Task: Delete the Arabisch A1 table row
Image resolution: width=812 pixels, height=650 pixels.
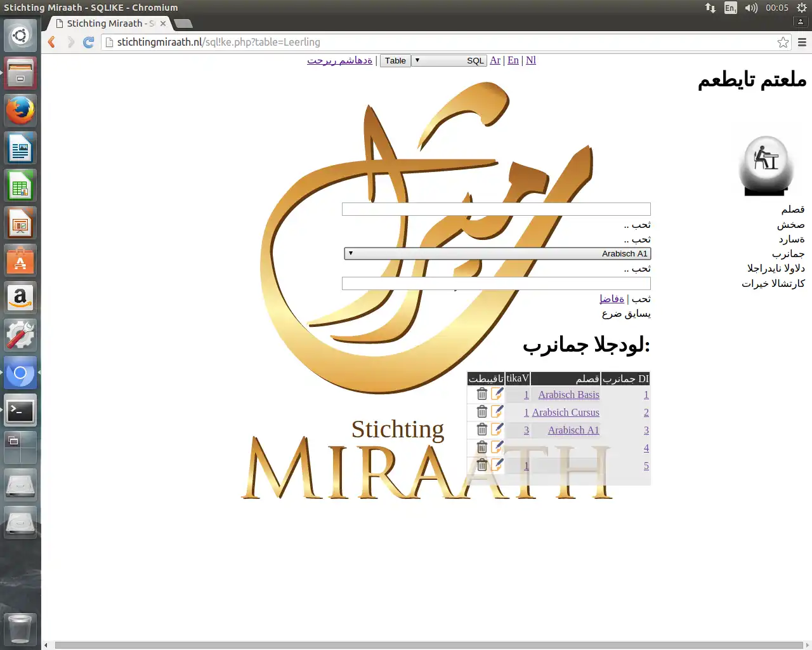Action: coord(482,430)
